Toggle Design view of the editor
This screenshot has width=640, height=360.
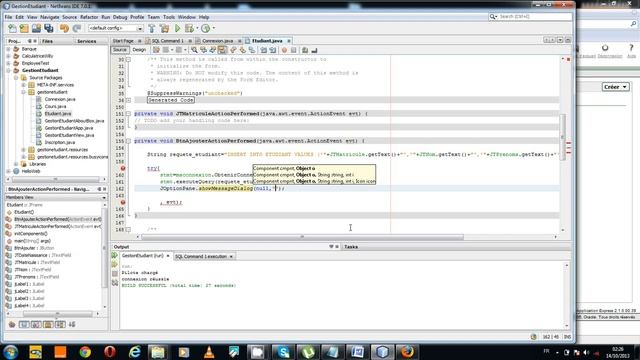[139, 50]
